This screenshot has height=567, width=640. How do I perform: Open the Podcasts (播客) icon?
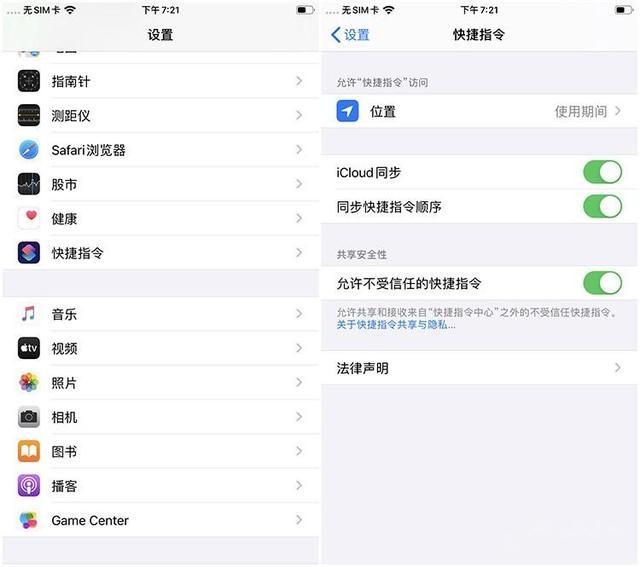(29, 486)
